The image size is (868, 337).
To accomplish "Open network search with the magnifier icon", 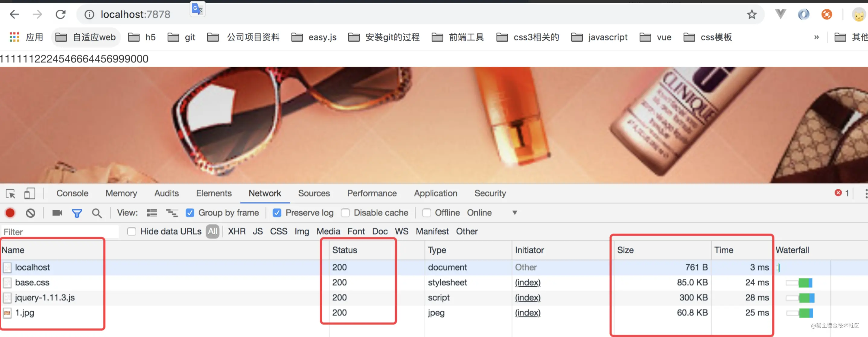I will pyautogui.click(x=97, y=213).
